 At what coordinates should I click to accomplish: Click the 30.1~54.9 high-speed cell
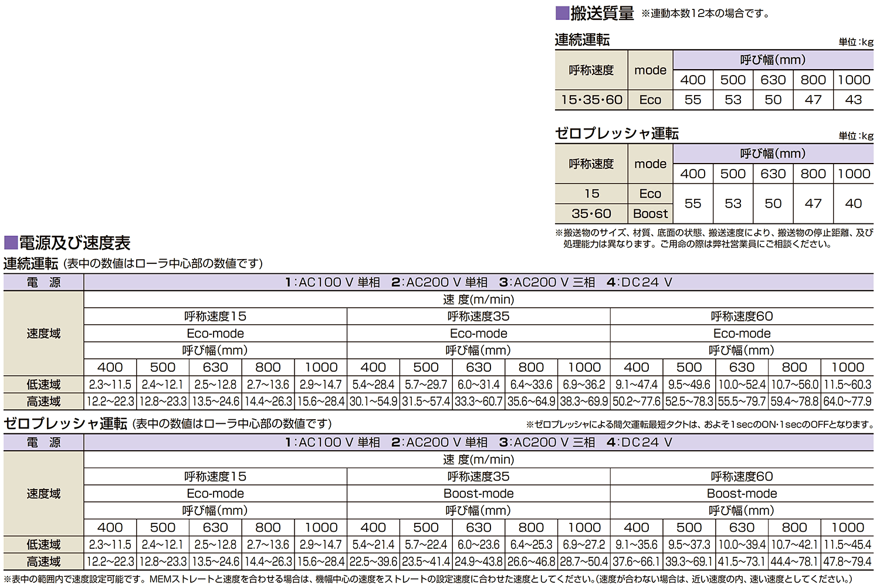pos(374,402)
